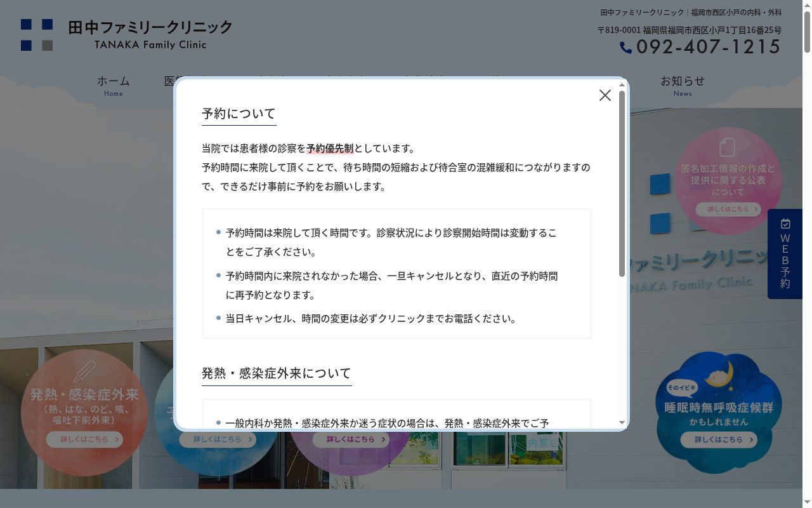The image size is (812, 508).
Task: Click the bullet 予約時間内に来院されなかった場合
Action: pyautogui.click(x=392, y=286)
